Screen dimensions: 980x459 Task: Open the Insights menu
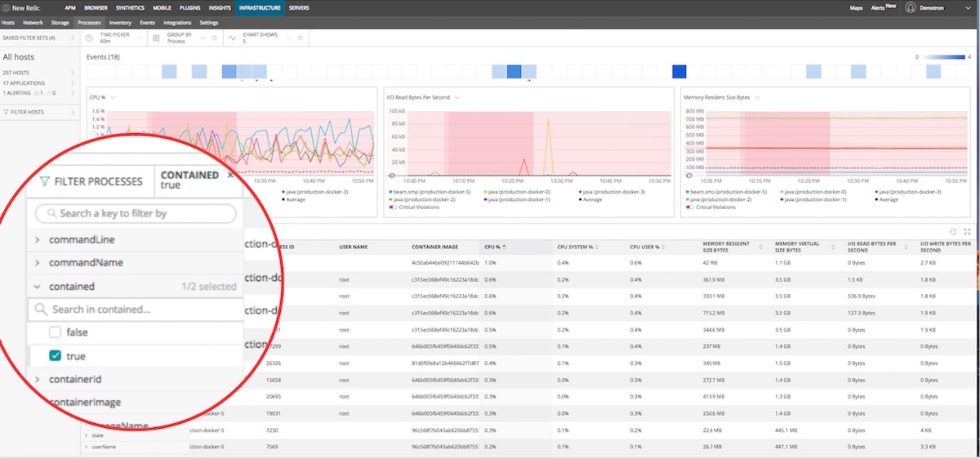220,7
